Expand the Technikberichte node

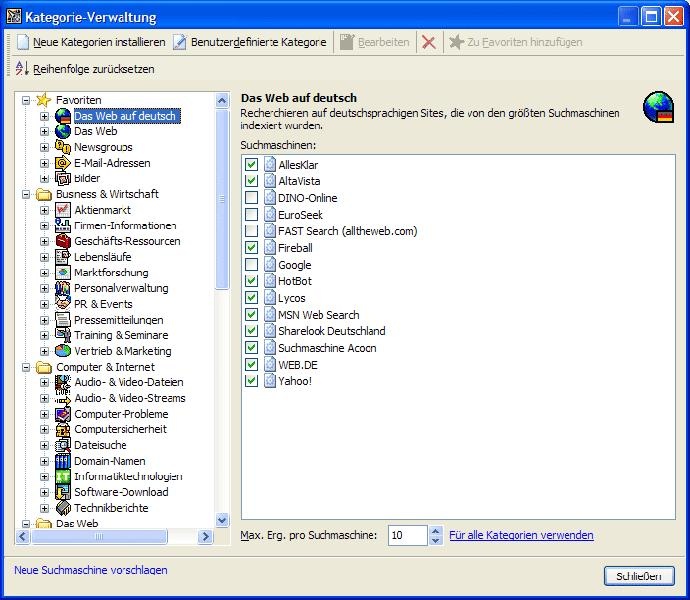(x=44, y=508)
